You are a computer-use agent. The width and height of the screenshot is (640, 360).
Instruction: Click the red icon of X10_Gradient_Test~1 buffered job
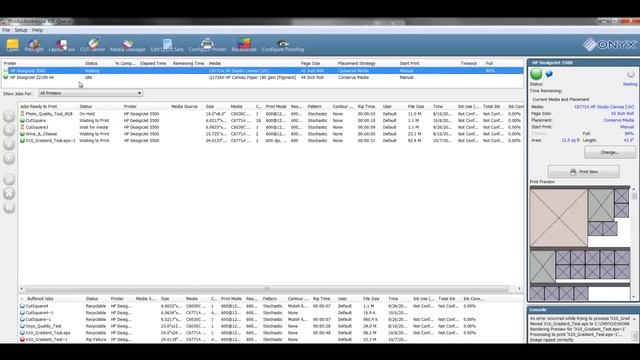pyautogui.click(x=22, y=340)
